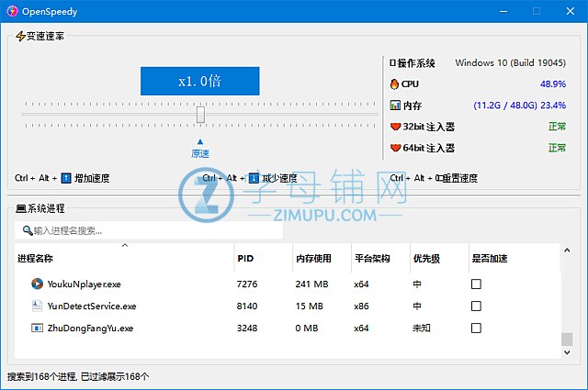
Task: Click the 32bit injector status icon
Action: coord(396,127)
